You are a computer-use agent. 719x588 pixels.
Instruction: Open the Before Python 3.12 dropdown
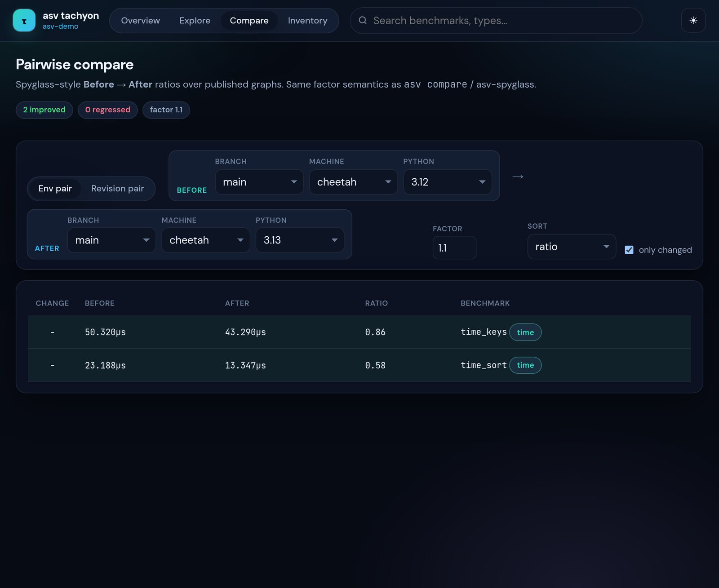pyautogui.click(x=448, y=182)
